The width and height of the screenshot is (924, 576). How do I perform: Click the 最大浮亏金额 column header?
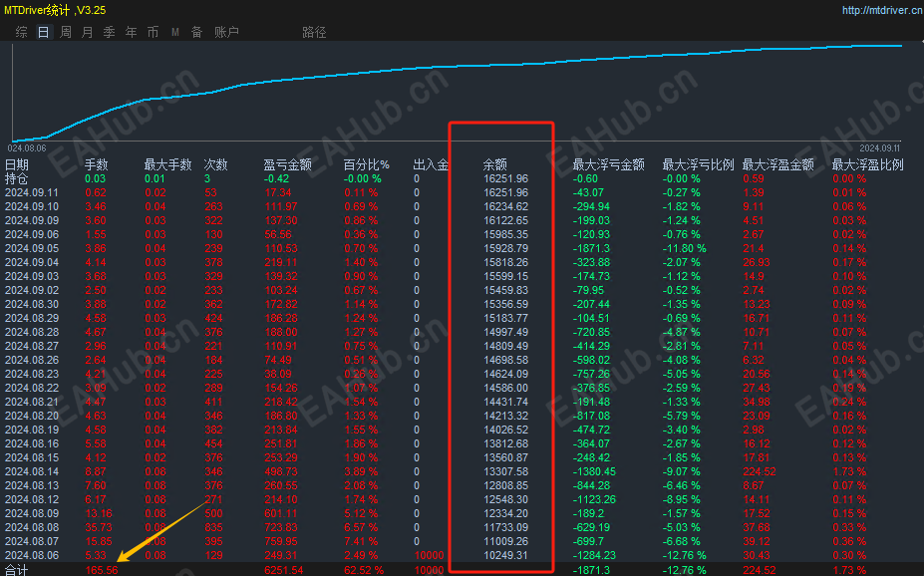[609, 164]
